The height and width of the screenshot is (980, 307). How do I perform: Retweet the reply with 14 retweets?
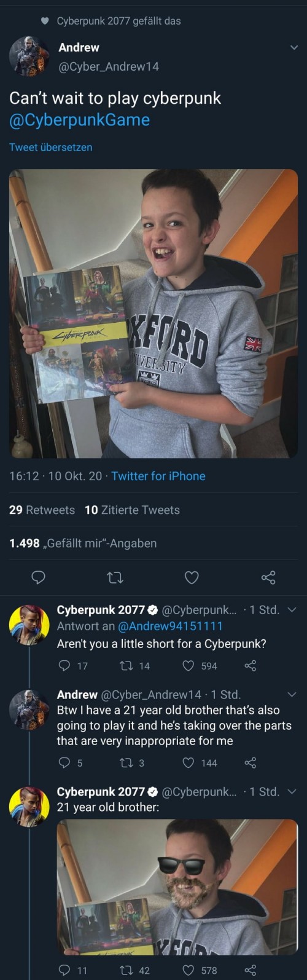[124, 666]
